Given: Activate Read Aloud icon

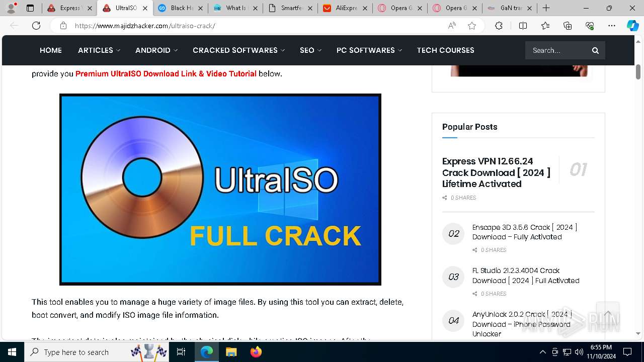Looking at the screenshot, I should (x=452, y=26).
